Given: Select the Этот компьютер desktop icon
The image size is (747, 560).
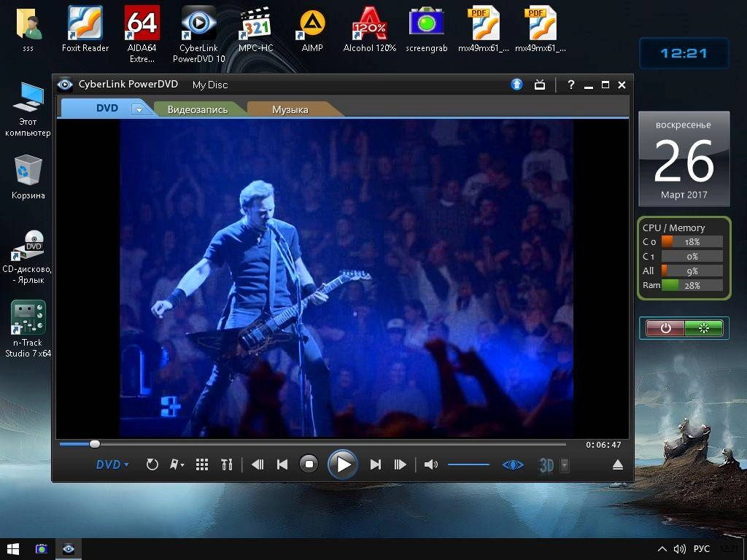Looking at the screenshot, I should pyautogui.click(x=28, y=109).
